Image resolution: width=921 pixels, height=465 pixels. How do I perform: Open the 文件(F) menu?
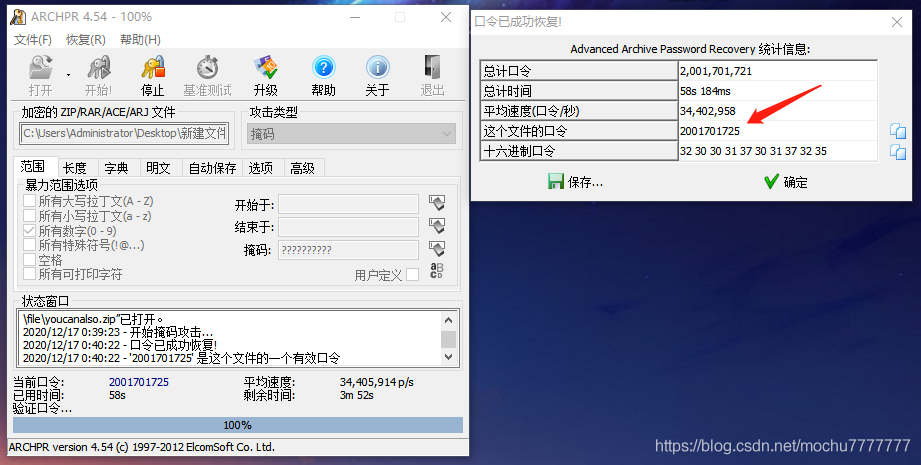[32, 39]
